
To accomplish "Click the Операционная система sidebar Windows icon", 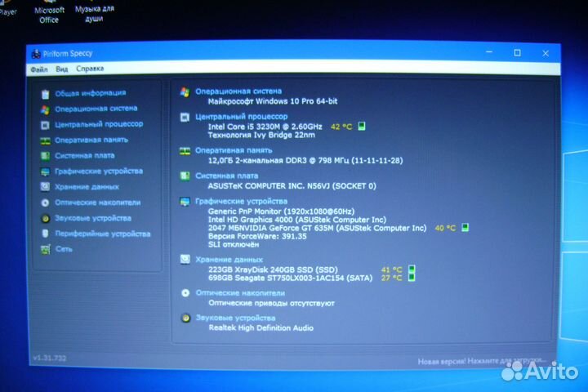I will [x=46, y=110].
